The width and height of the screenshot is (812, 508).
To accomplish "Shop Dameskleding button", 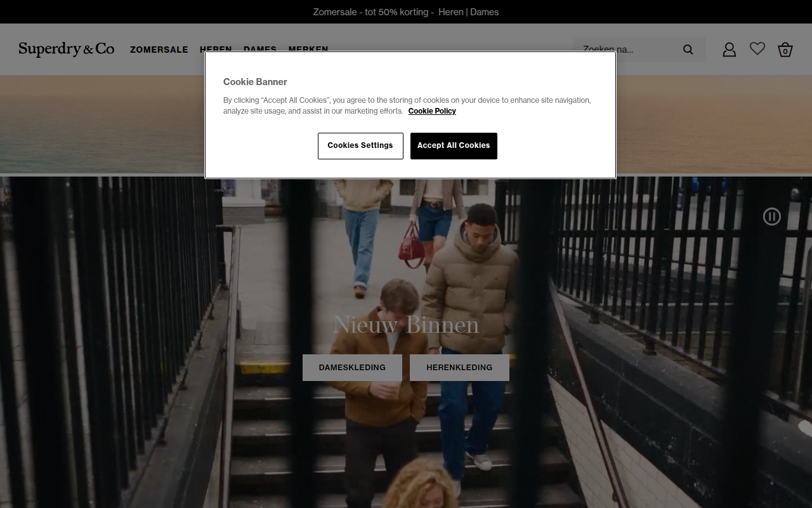I will point(352,368).
